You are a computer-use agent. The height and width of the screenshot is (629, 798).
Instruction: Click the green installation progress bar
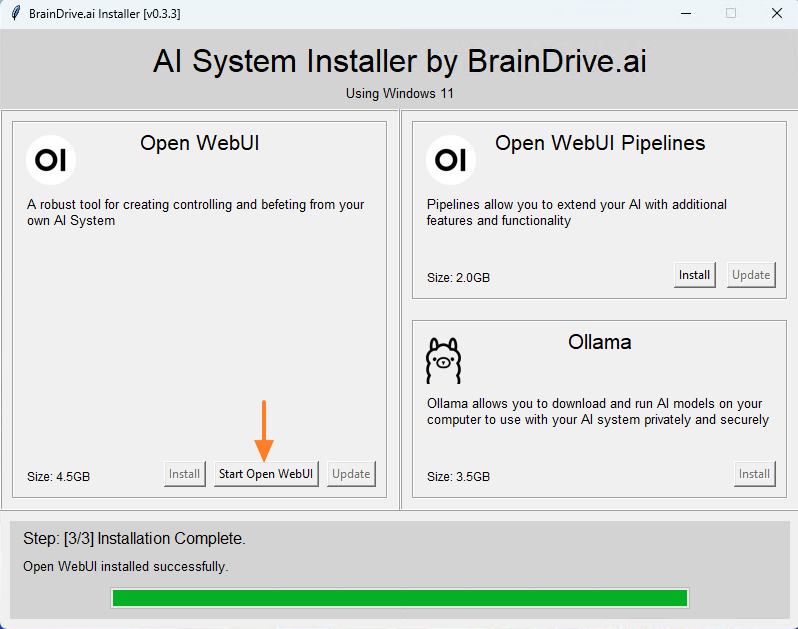pos(399,598)
